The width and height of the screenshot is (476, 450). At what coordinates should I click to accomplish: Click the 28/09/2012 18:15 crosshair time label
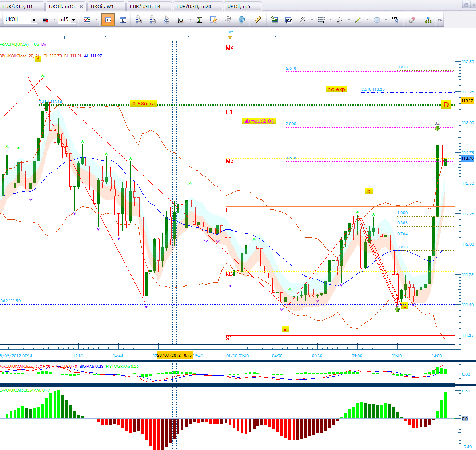pyautogui.click(x=174, y=355)
